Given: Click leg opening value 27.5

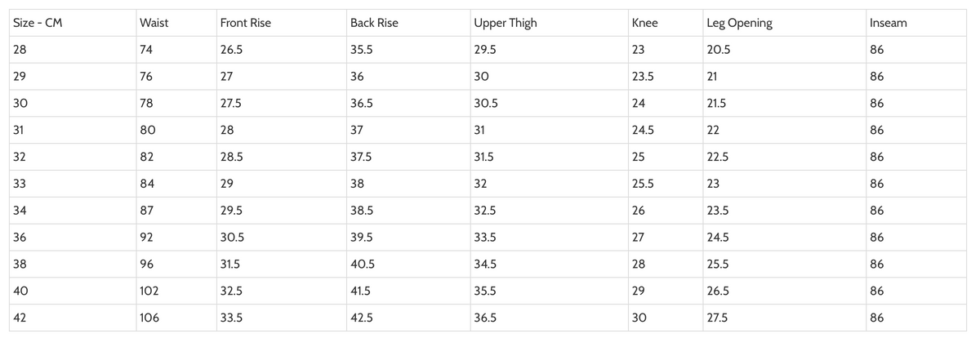Looking at the screenshot, I should (x=718, y=318).
